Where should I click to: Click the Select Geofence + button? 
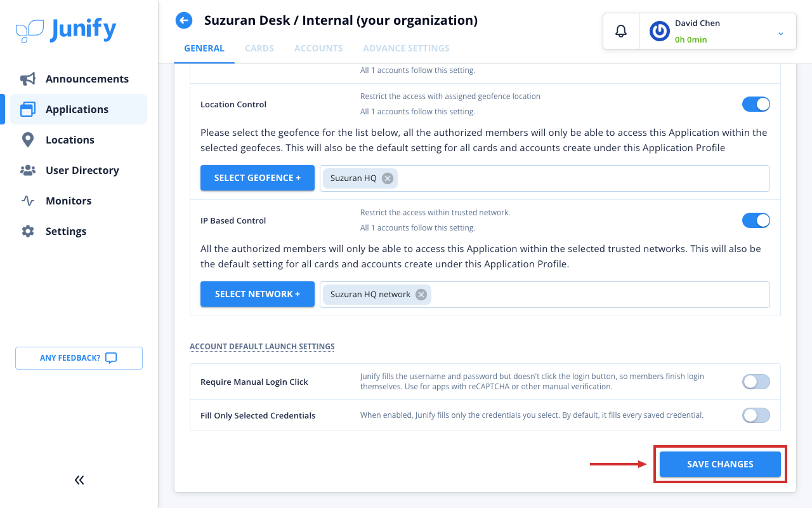point(258,178)
